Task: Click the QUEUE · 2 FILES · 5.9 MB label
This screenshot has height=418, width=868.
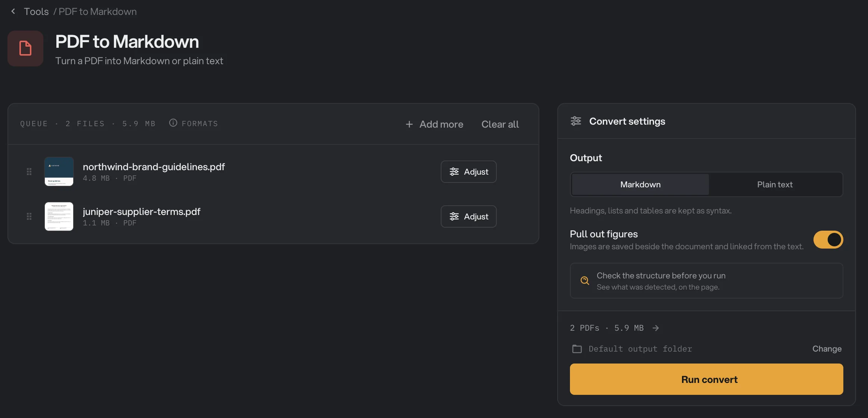Action: point(88,124)
